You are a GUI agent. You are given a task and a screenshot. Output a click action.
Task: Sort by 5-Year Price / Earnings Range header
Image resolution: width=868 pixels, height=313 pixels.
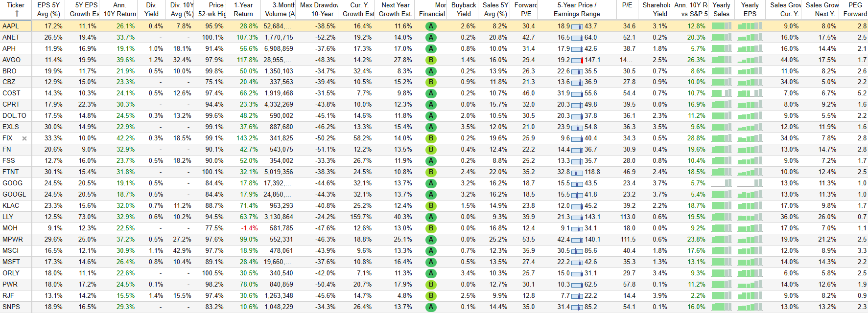[577, 9]
